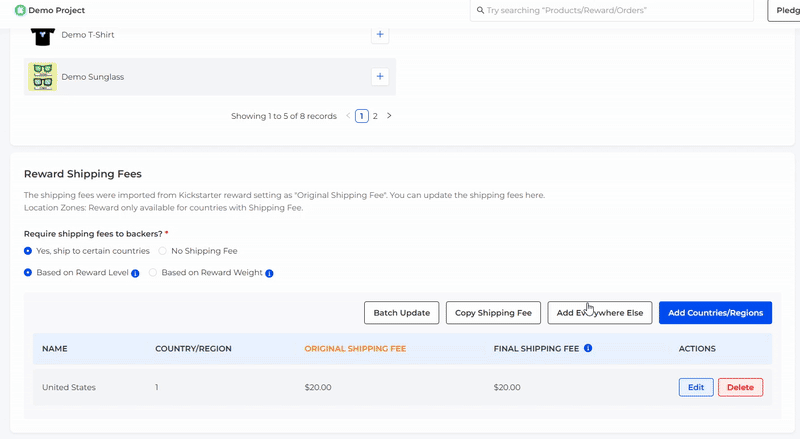Click info icon next to Final Shipping Fee
Viewport: 800px width, 439px height.
pyautogui.click(x=588, y=349)
